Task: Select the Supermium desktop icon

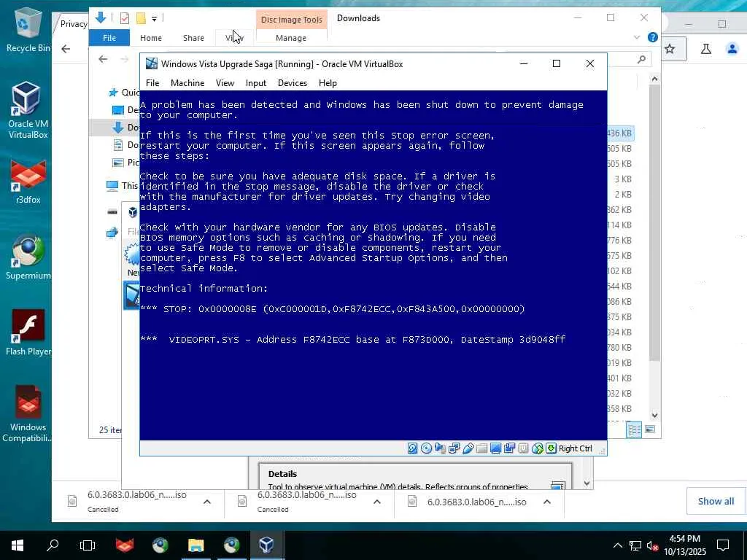Action: pos(28,257)
